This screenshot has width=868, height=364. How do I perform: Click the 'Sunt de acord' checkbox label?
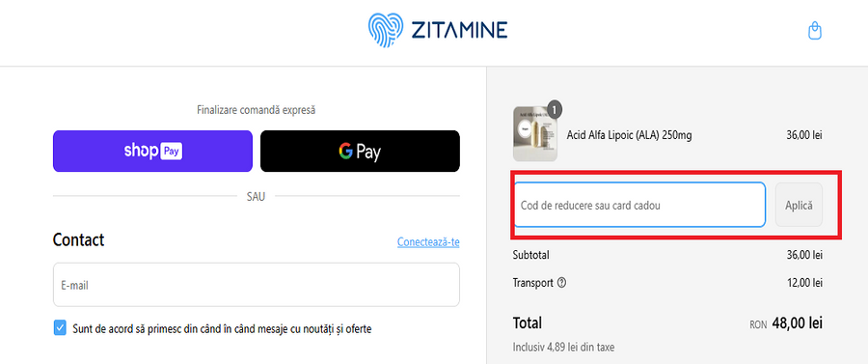pos(222,328)
